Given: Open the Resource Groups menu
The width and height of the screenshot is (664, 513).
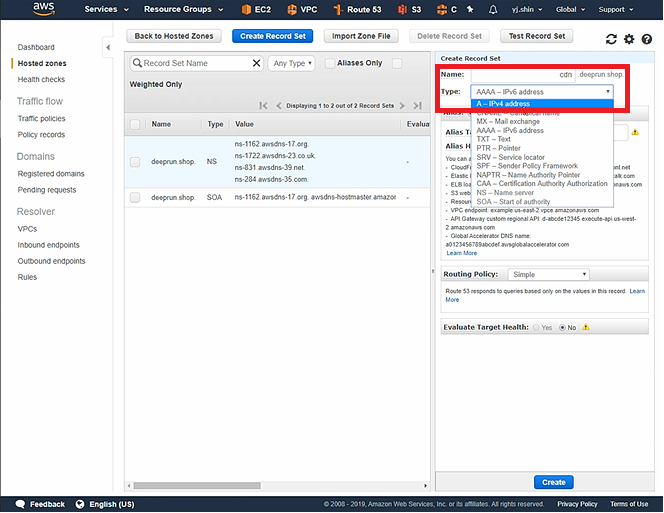Looking at the screenshot, I should pyautogui.click(x=183, y=9).
